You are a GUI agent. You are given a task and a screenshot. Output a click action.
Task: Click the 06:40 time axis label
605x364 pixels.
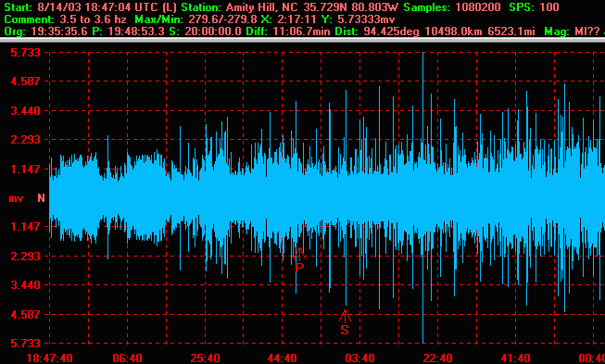tap(127, 358)
